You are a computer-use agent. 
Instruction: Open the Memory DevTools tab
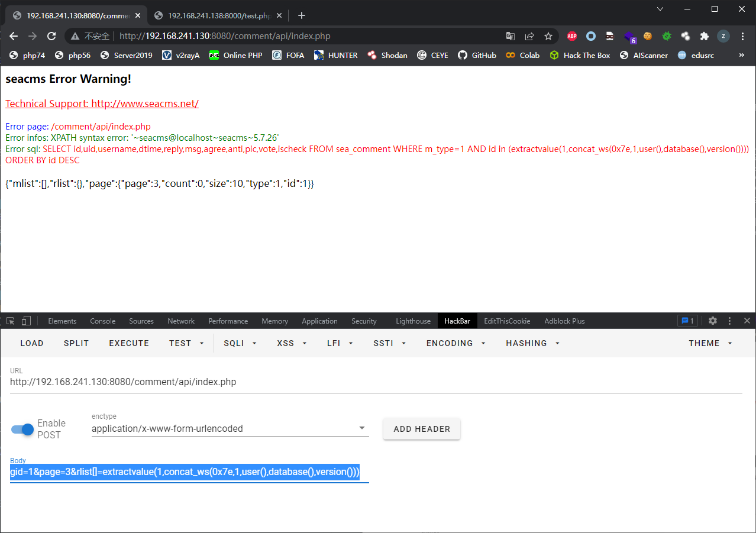coord(274,321)
